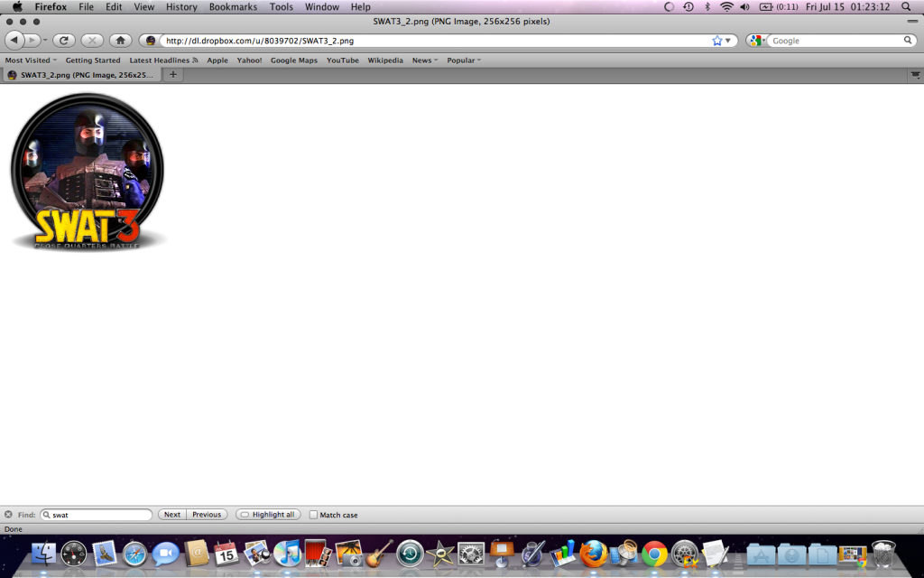Open the YouTube bookmark

tap(342, 61)
